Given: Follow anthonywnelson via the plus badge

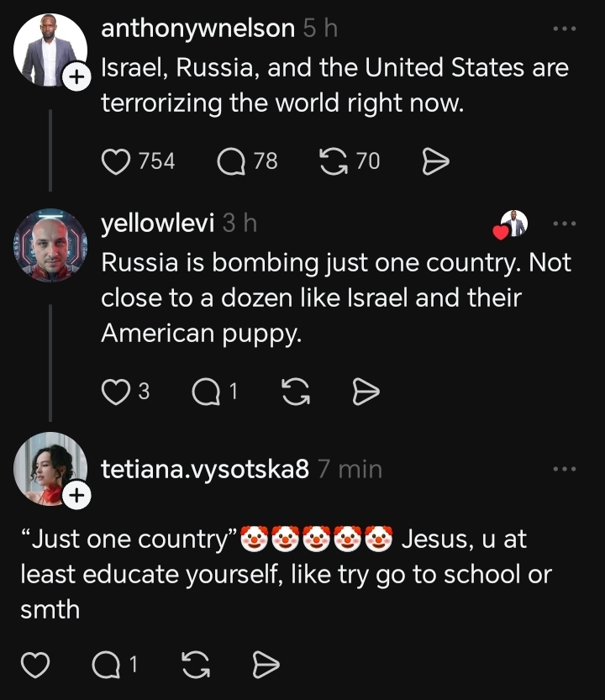Looking at the screenshot, I should click(76, 77).
